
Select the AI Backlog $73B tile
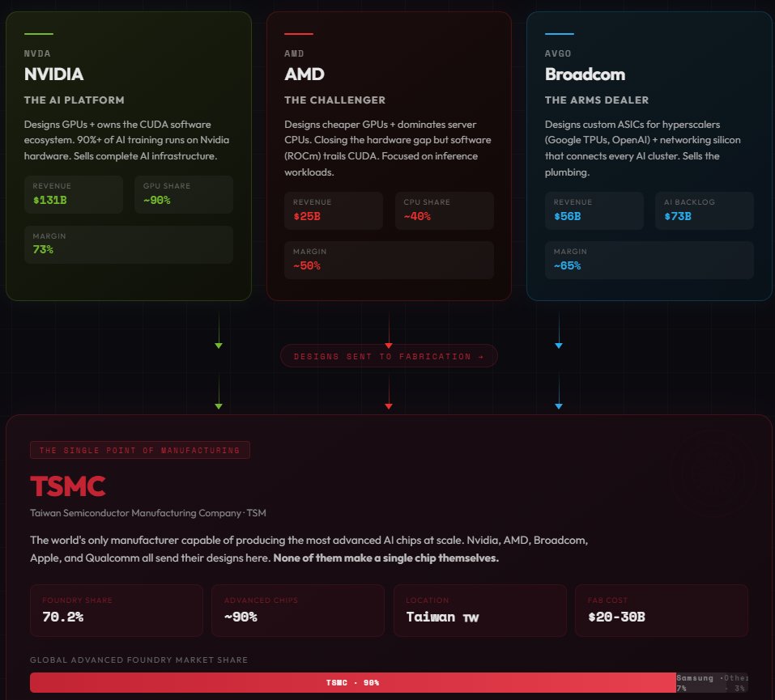point(704,210)
